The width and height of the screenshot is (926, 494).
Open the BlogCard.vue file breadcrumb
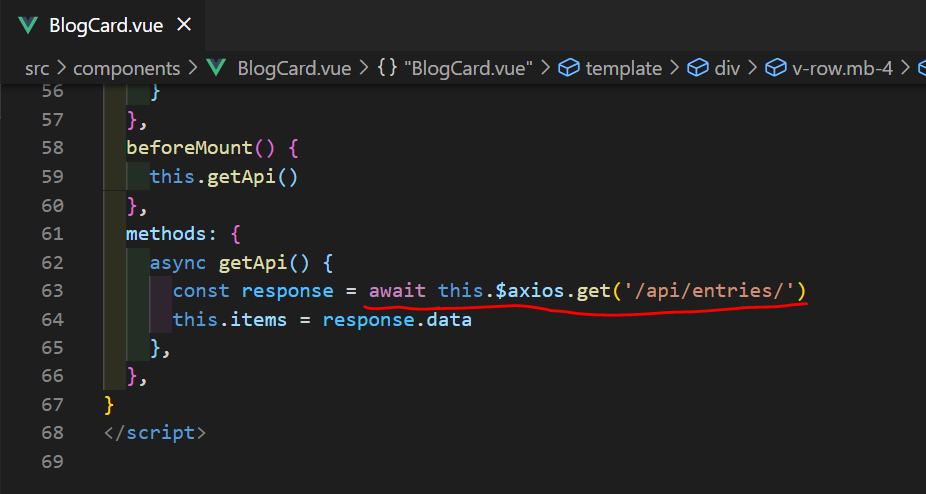tap(294, 69)
